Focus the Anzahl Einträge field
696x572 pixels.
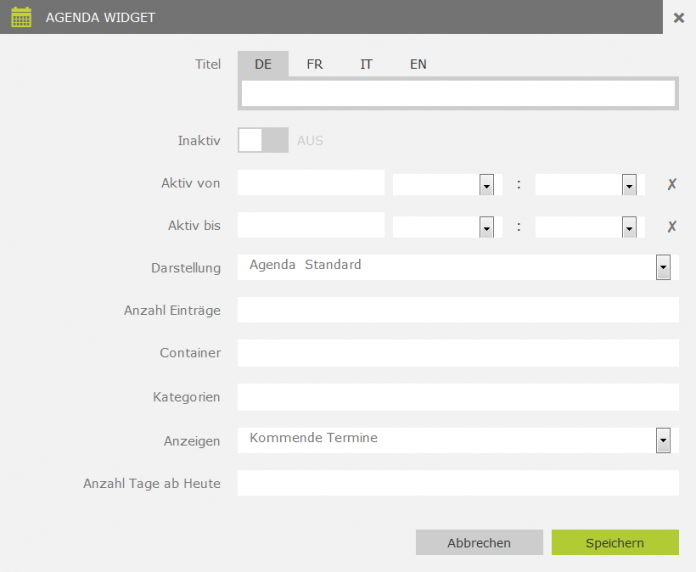pos(458,310)
